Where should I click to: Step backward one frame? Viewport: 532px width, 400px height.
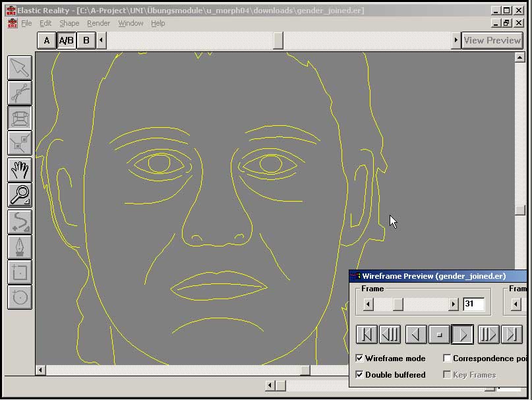pyautogui.click(x=390, y=335)
